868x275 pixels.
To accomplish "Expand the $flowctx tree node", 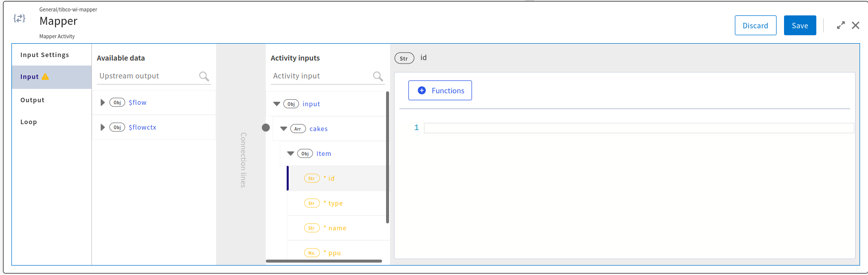I will click(102, 127).
